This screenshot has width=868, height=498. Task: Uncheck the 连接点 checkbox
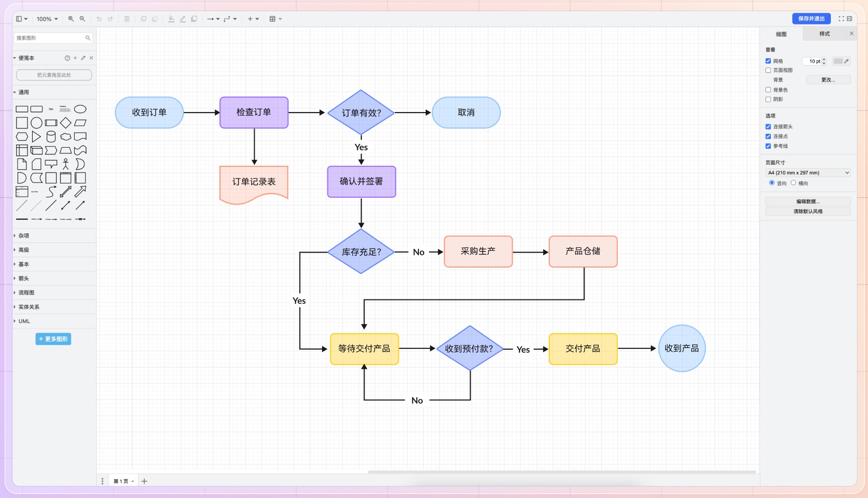click(768, 136)
